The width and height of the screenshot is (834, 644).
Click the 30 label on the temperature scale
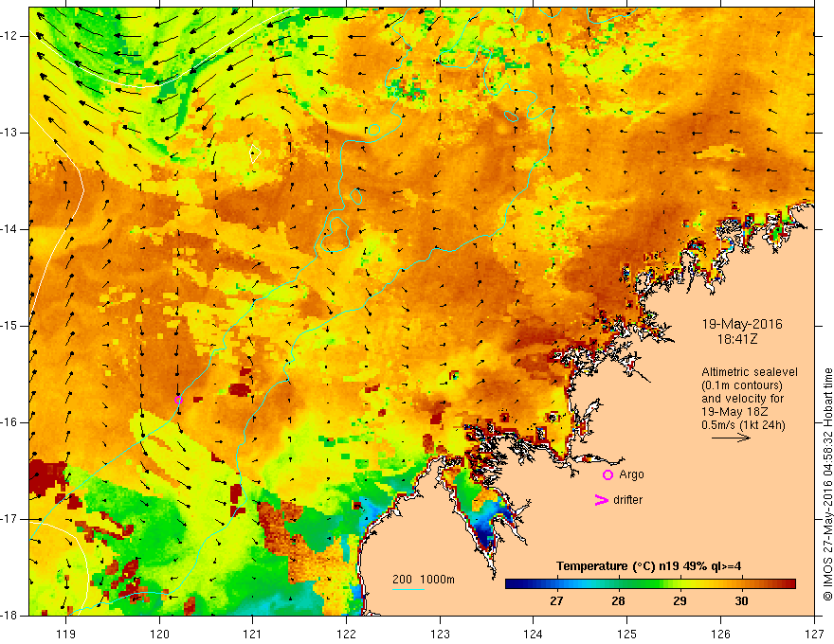point(741,601)
